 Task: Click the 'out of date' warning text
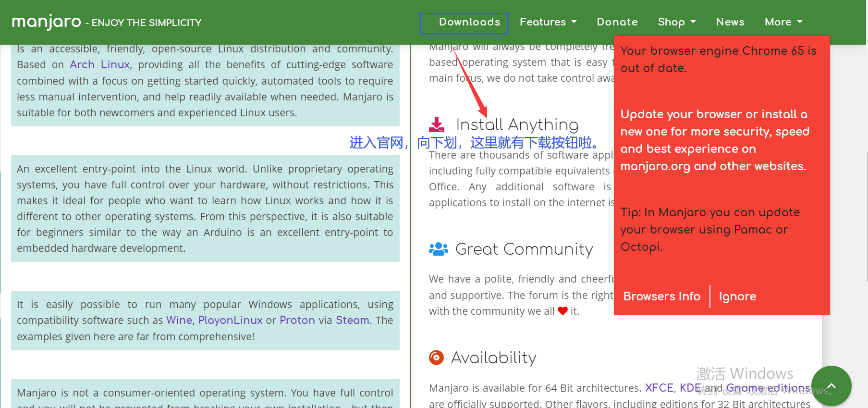(x=719, y=59)
